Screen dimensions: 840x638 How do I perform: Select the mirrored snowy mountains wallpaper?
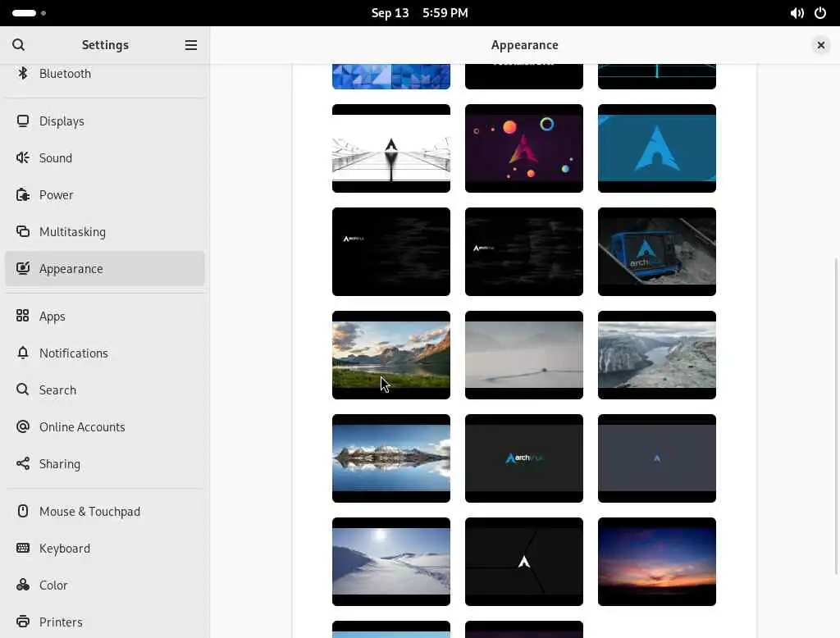(x=391, y=458)
